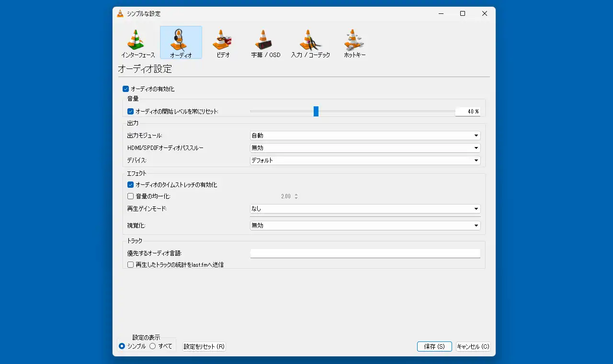The height and width of the screenshot is (364, 613).
Task: Open the 入力 / コーデック settings category
Action: click(x=310, y=43)
